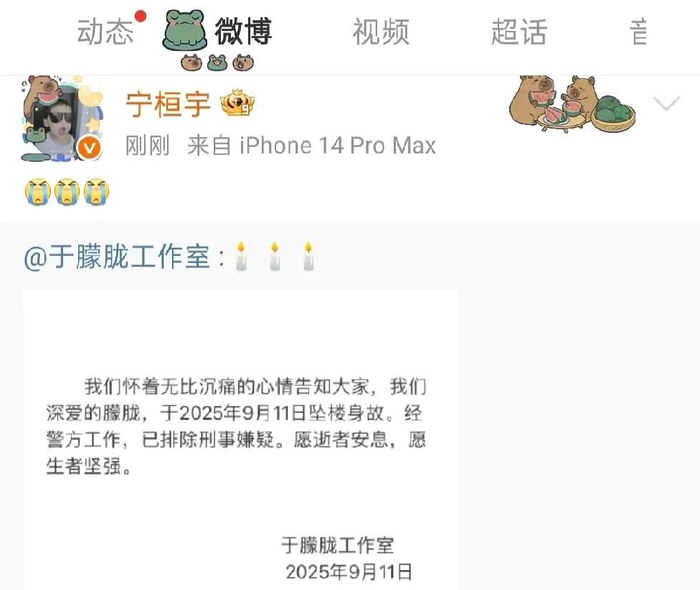Select the 微博 tab
This screenshot has height=590, width=700.
click(243, 32)
